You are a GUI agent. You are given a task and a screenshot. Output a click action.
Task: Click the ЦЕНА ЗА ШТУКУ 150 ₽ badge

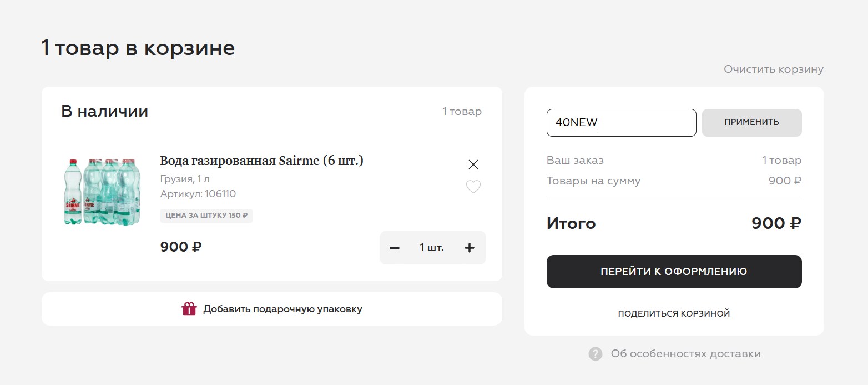pyautogui.click(x=206, y=216)
